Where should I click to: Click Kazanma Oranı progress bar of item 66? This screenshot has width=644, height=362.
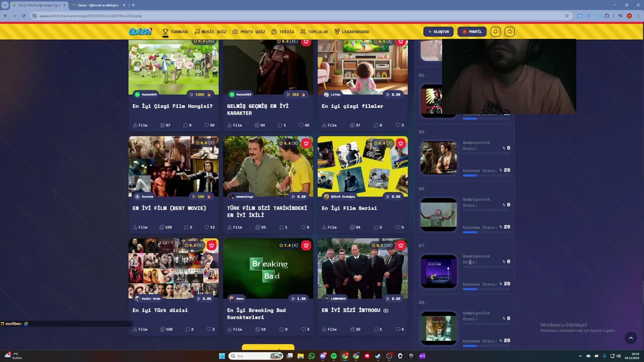coord(487,232)
